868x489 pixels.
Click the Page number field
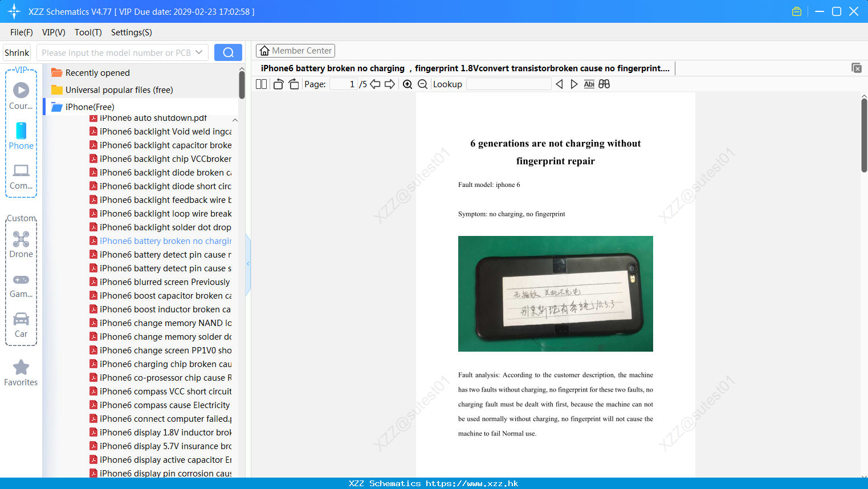coord(344,84)
